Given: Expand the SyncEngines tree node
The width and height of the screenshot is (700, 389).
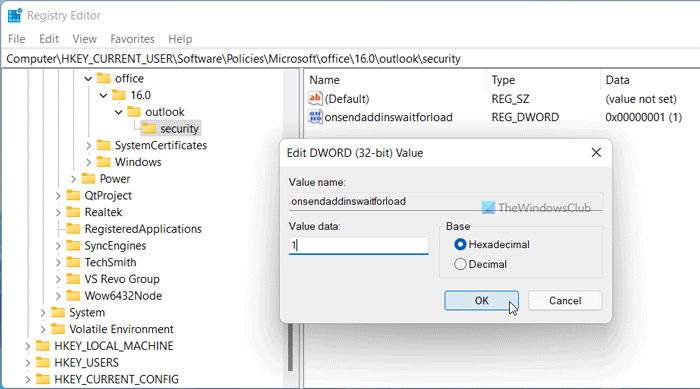Looking at the screenshot, I should (x=58, y=246).
